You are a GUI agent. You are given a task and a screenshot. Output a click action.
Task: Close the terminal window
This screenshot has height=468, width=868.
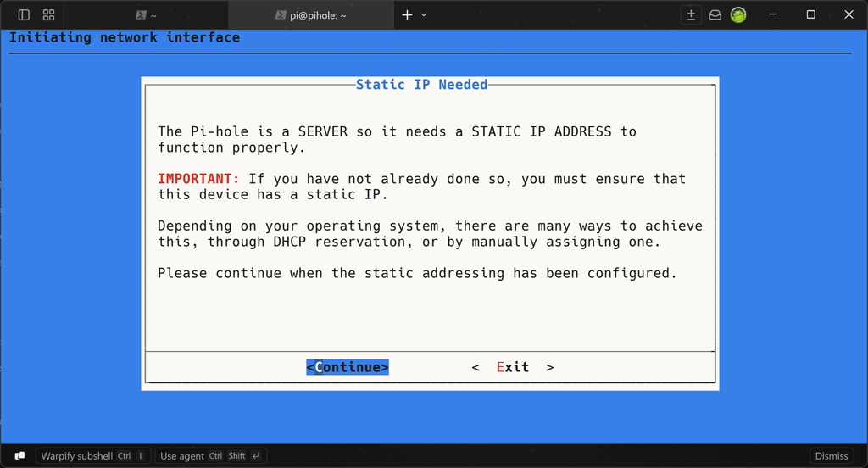(849, 15)
